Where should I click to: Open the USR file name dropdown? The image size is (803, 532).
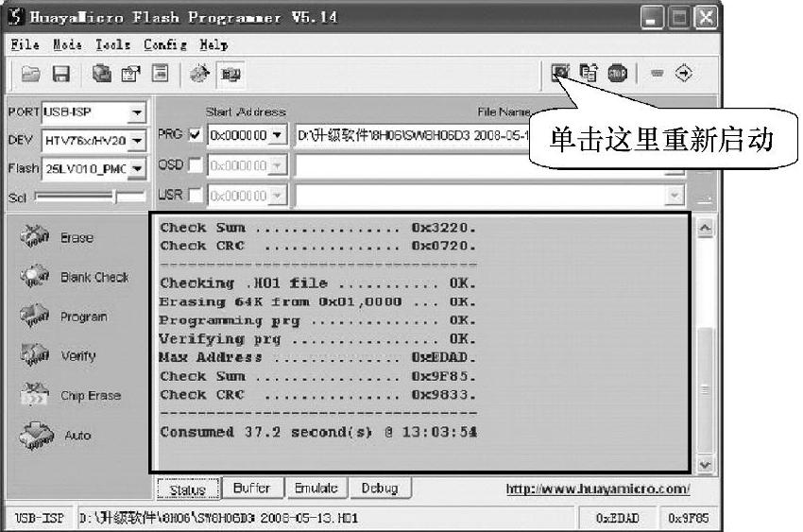tap(675, 195)
